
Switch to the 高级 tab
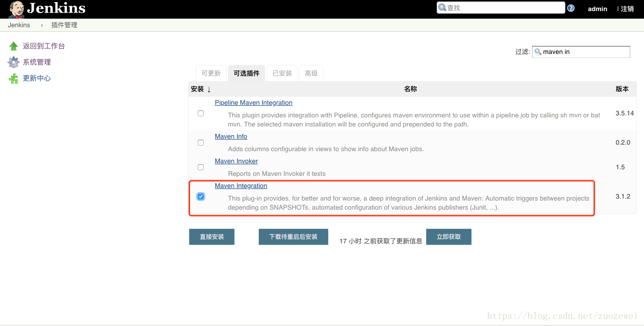(311, 73)
